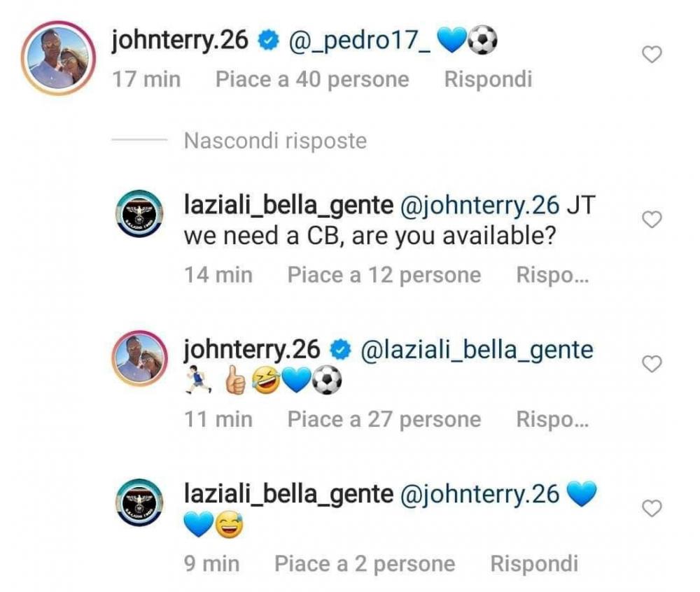700x592 pixels.
Task: Like the 'we need a CB' comment
Action: [651, 220]
